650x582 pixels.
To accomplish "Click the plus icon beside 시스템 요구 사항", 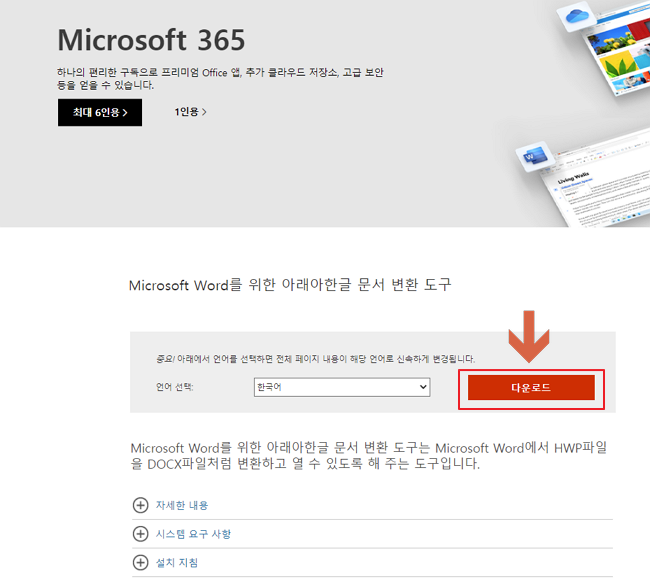I will tap(141, 534).
